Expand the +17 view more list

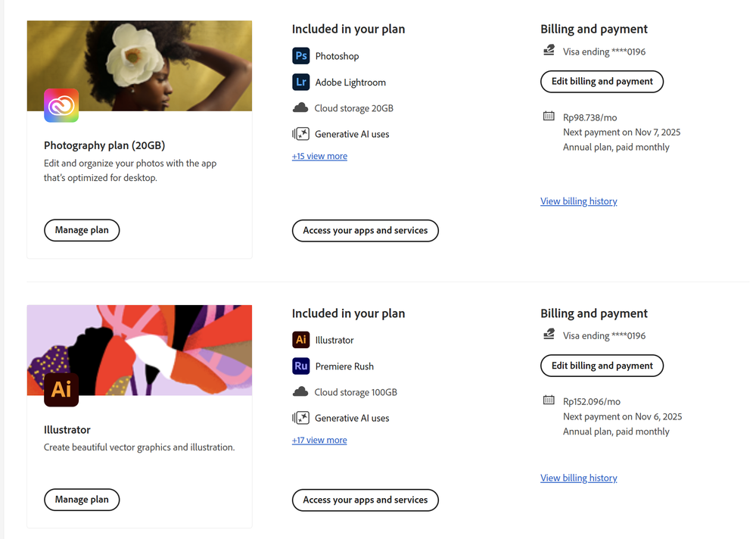point(319,440)
